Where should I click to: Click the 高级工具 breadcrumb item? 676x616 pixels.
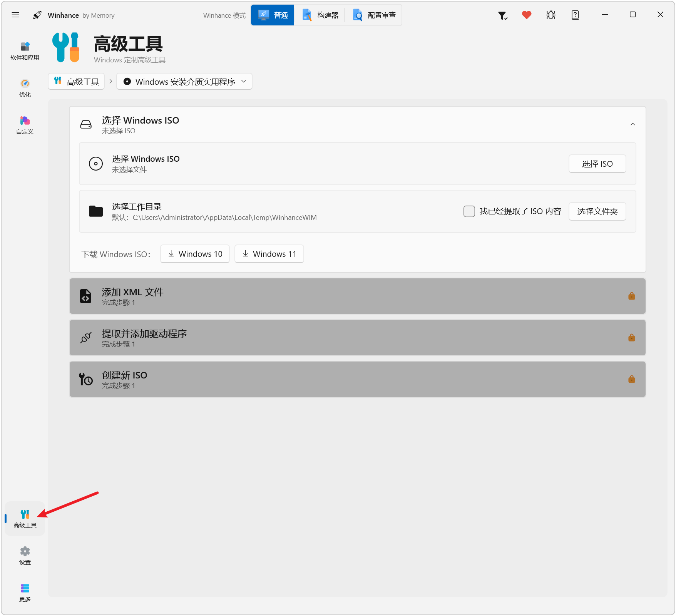point(76,82)
